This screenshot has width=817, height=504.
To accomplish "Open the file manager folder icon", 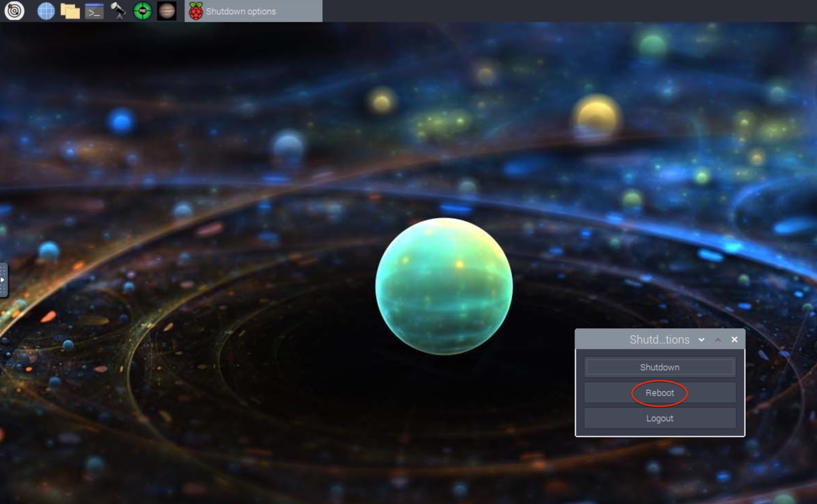I will (x=70, y=11).
